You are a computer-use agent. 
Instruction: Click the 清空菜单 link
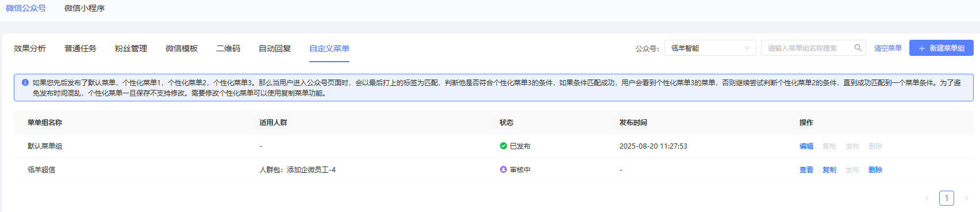pos(888,48)
